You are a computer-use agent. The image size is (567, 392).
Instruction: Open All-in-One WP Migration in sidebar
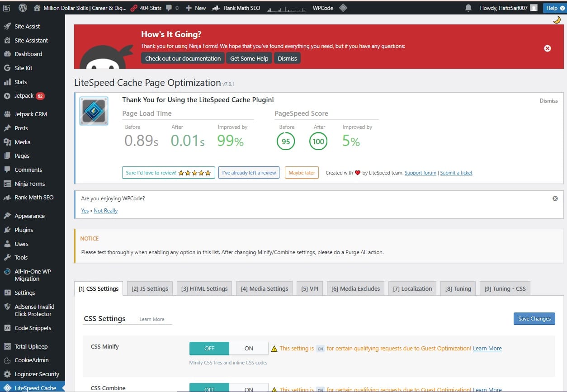33,275
